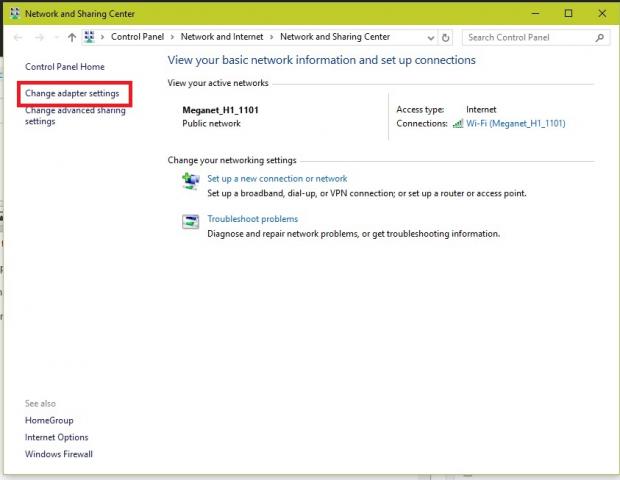
Task: Click the set up new connection icon
Action: pyautogui.click(x=190, y=181)
